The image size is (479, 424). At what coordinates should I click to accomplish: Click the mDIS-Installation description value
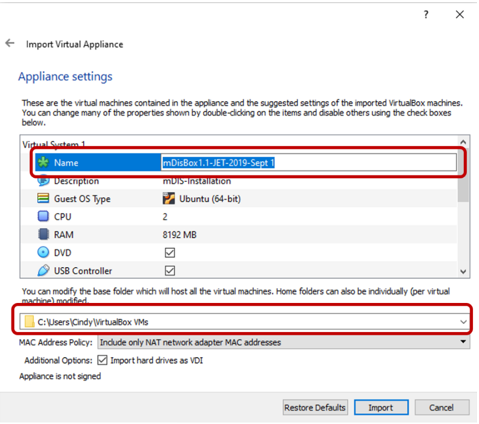(x=197, y=181)
